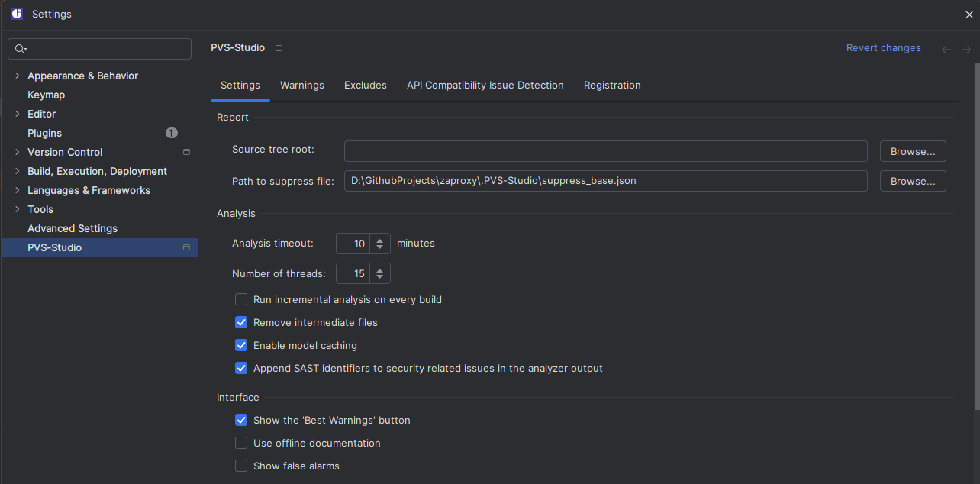Click the project-level icon beside PVS-Studio heading
Screen dimensions: 980x484
279,48
